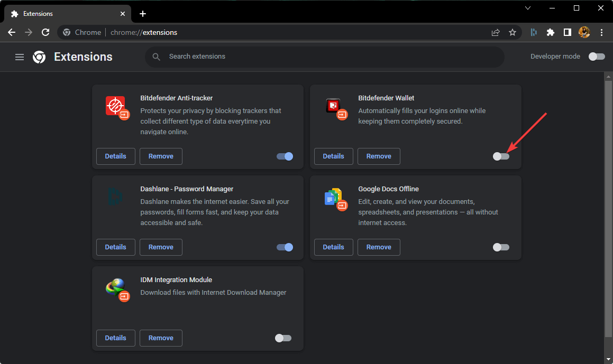Viewport: 613px width, 364px height.
Task: Click the share icon in the address bar
Action: tap(496, 32)
